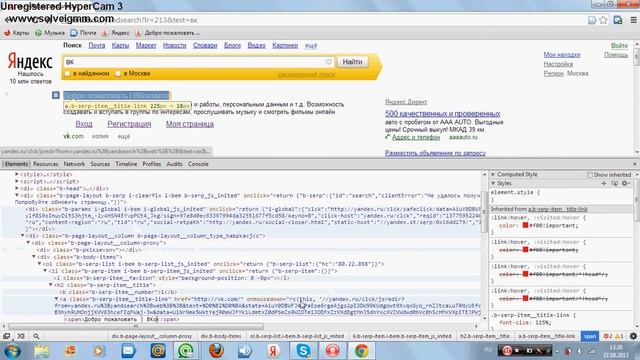
Task: Open the Timeline tab
Action: pos(126,164)
